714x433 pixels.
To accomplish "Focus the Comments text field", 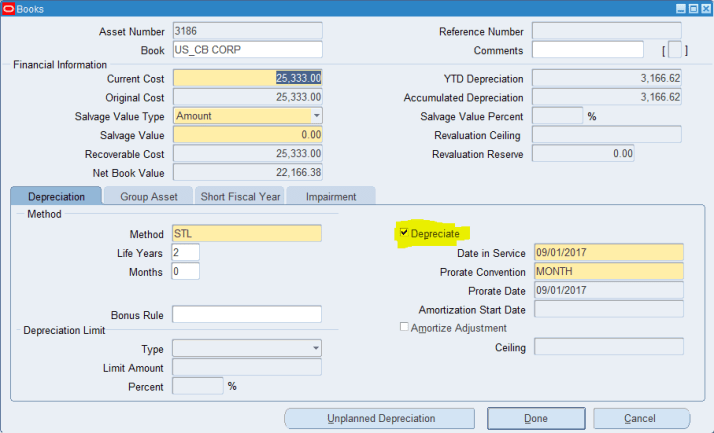I will pos(588,50).
